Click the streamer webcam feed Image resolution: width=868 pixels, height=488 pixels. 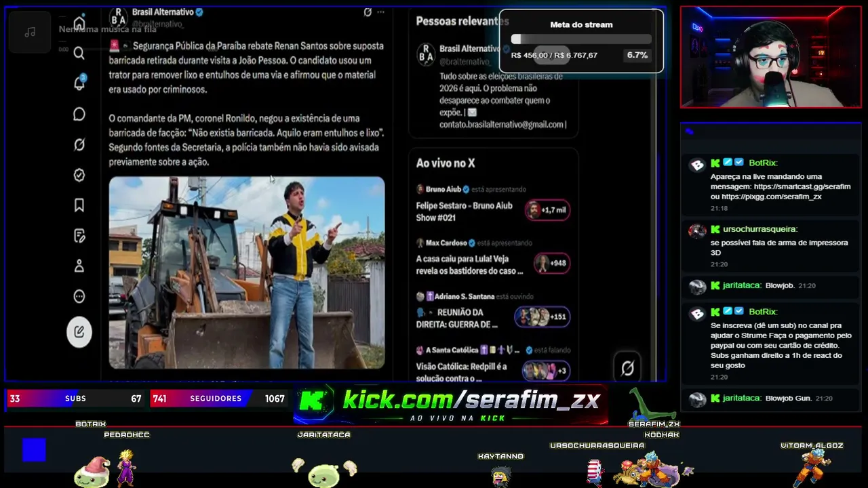771,57
